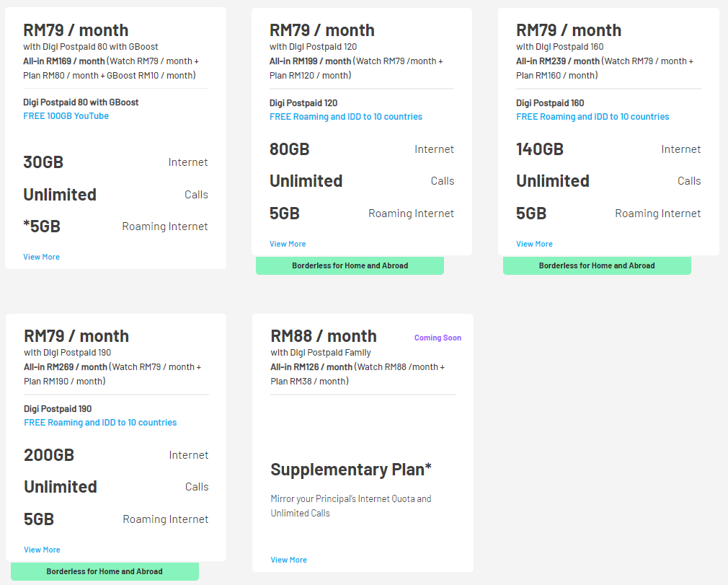Click the 80GB Internet quota text
Image resolution: width=728 pixels, height=585 pixels.
(290, 149)
